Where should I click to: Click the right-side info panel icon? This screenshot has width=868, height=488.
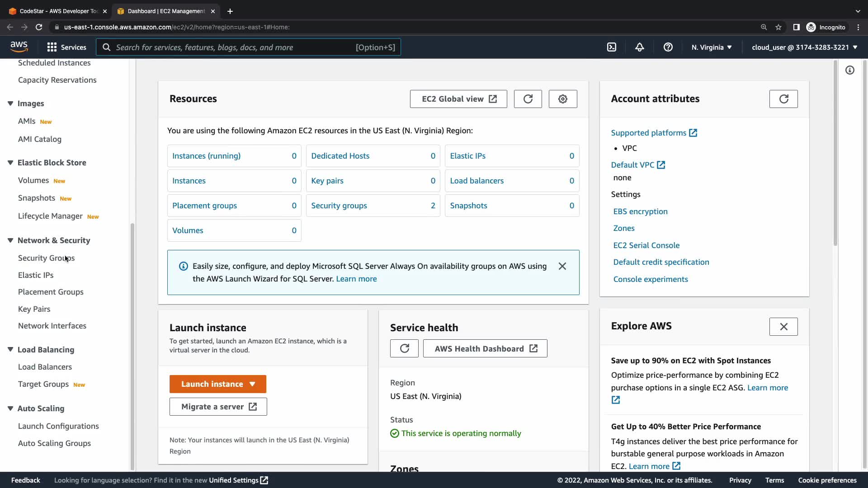(850, 70)
